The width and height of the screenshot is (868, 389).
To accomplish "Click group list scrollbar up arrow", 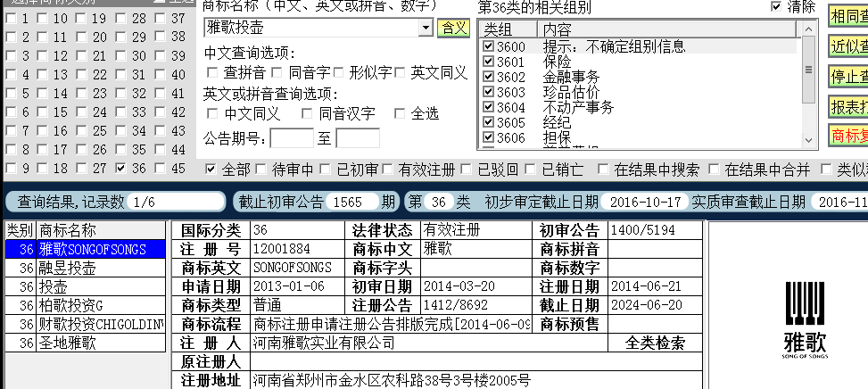I will [x=809, y=29].
